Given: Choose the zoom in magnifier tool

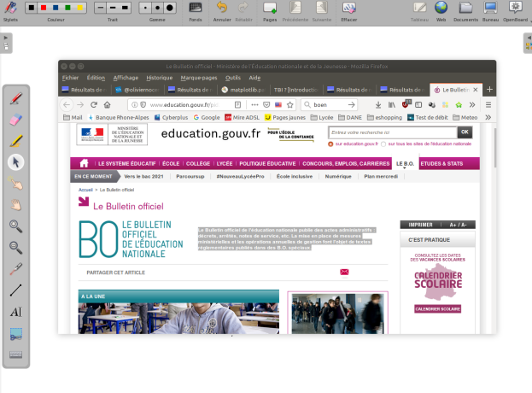Looking at the screenshot, I should tap(15, 226).
